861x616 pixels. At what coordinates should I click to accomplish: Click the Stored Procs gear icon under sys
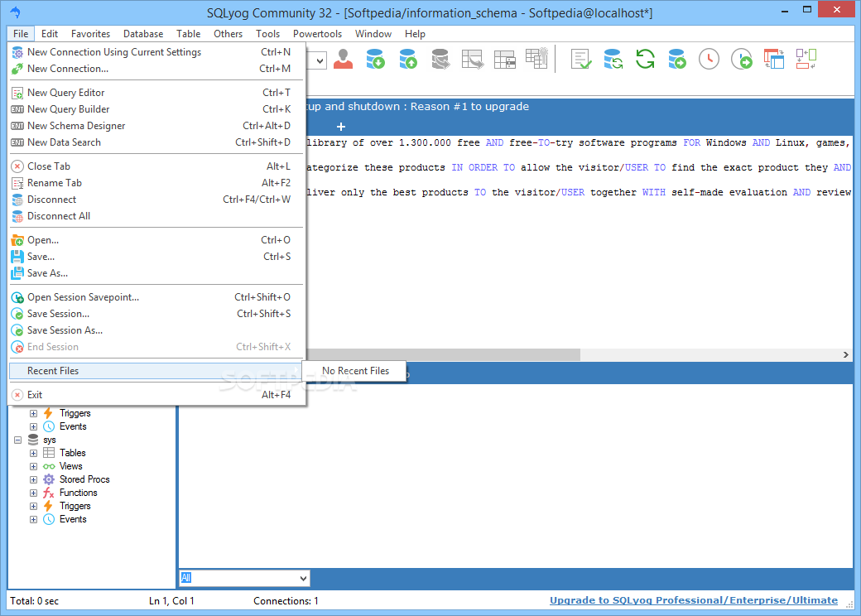point(48,479)
